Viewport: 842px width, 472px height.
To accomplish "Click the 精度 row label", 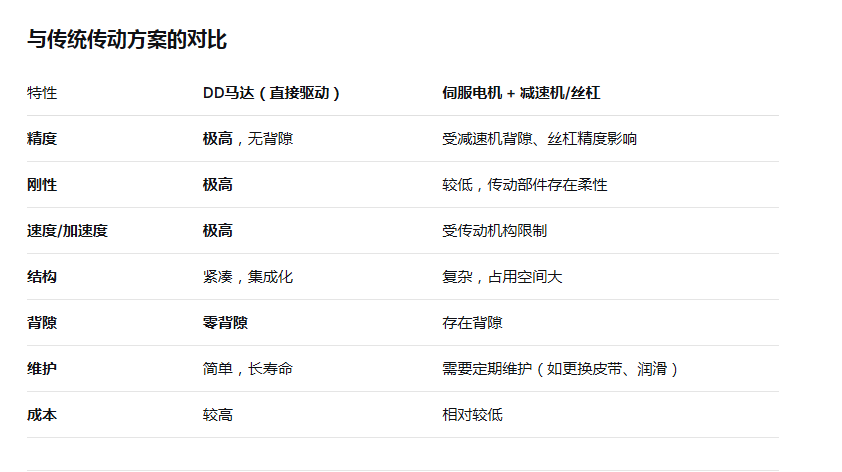I will [x=42, y=139].
